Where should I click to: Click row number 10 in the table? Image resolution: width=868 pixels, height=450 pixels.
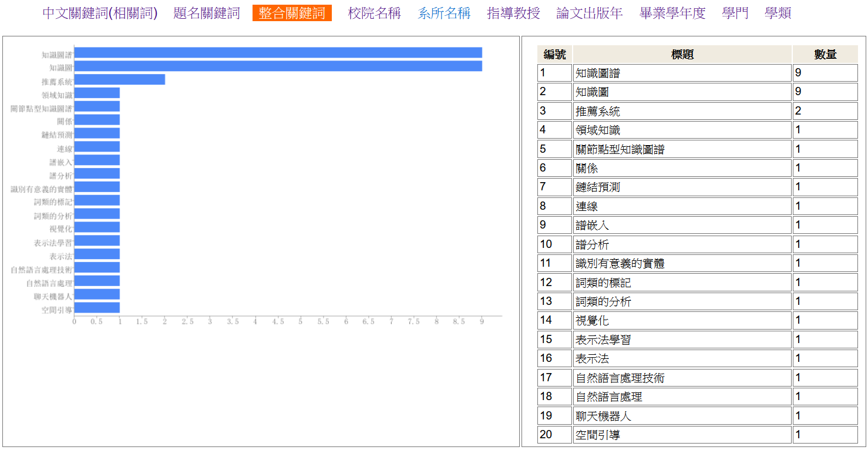[554, 244]
